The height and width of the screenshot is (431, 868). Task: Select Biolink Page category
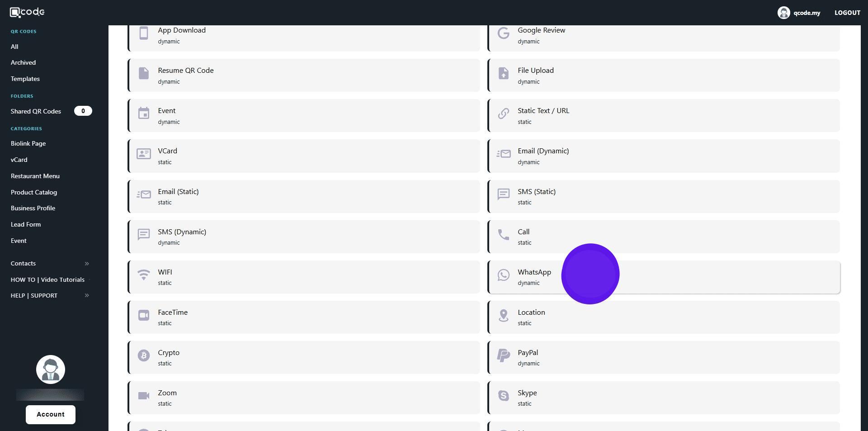click(28, 143)
